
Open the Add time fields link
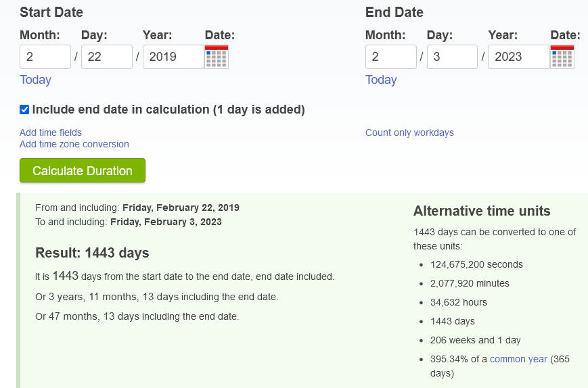tap(51, 132)
